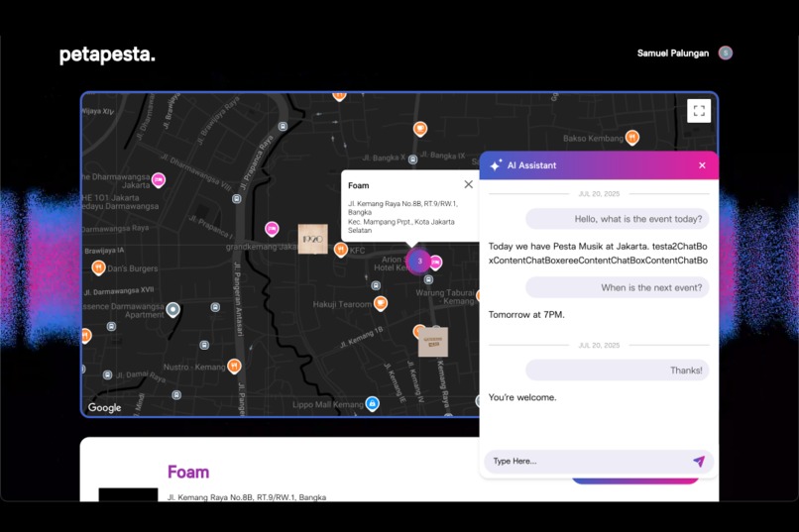The height and width of the screenshot is (532, 799).
Task: Click the Google logo on the map
Action: [x=104, y=407]
